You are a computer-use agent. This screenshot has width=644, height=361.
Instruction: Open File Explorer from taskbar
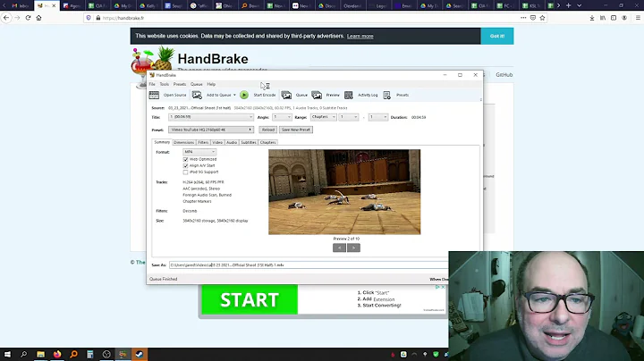click(x=40, y=354)
